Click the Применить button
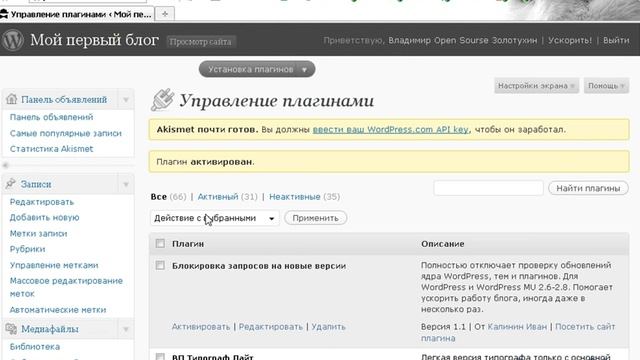The height and width of the screenshot is (360, 640). [316, 218]
